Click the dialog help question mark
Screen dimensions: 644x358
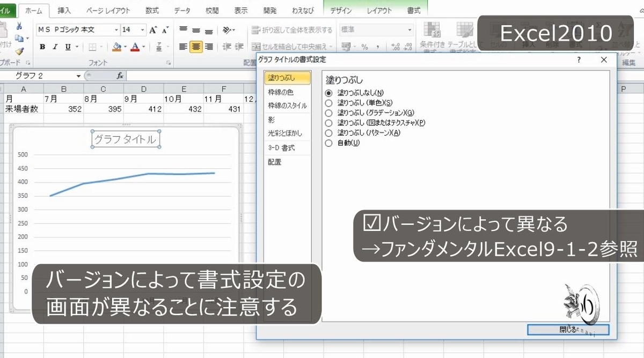[x=579, y=60]
